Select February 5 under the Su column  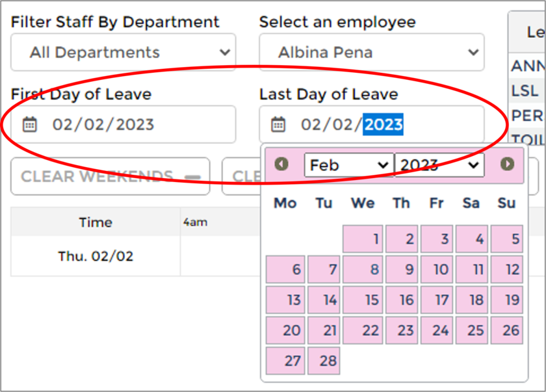click(x=506, y=238)
